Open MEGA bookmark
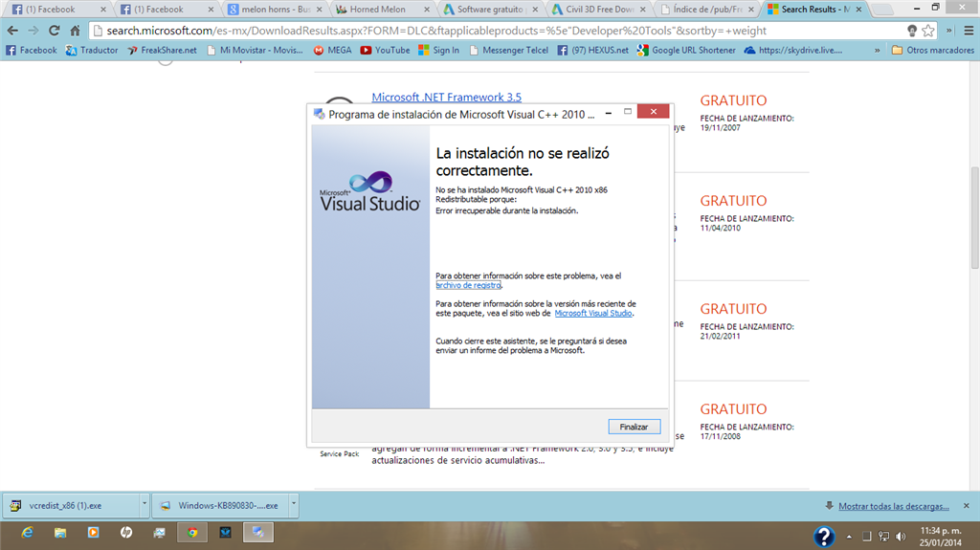 pos(332,50)
